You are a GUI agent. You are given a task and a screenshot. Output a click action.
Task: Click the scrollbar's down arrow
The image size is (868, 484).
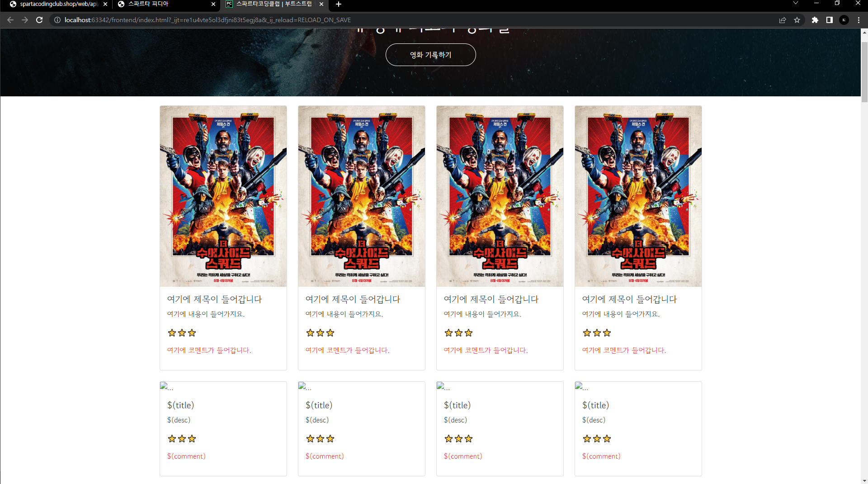864,480
